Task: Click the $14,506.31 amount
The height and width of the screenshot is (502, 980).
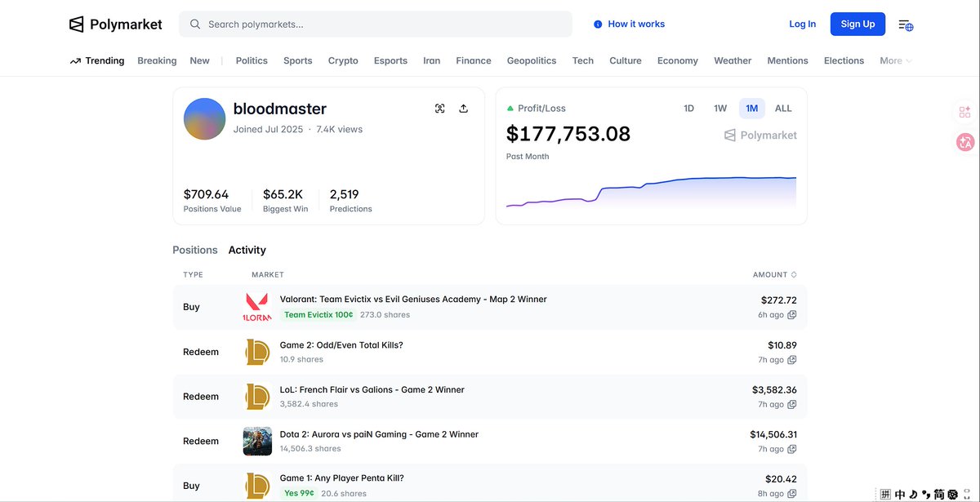Action: coord(773,435)
